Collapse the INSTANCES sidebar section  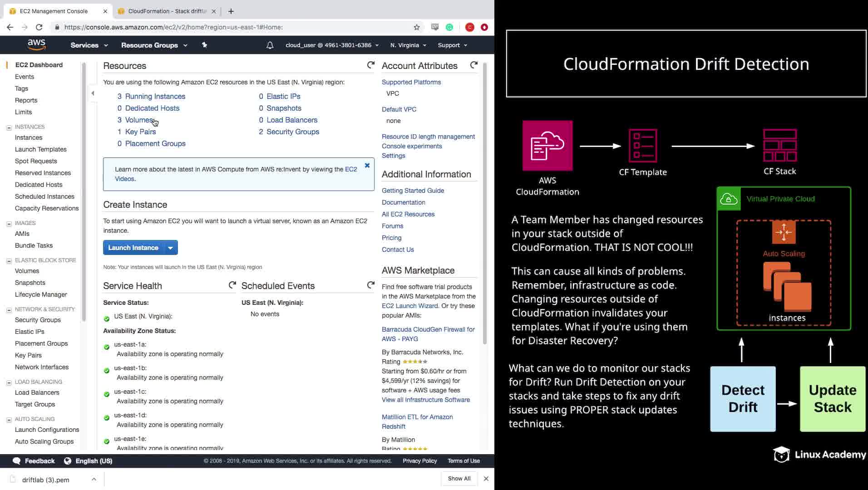click(x=9, y=127)
